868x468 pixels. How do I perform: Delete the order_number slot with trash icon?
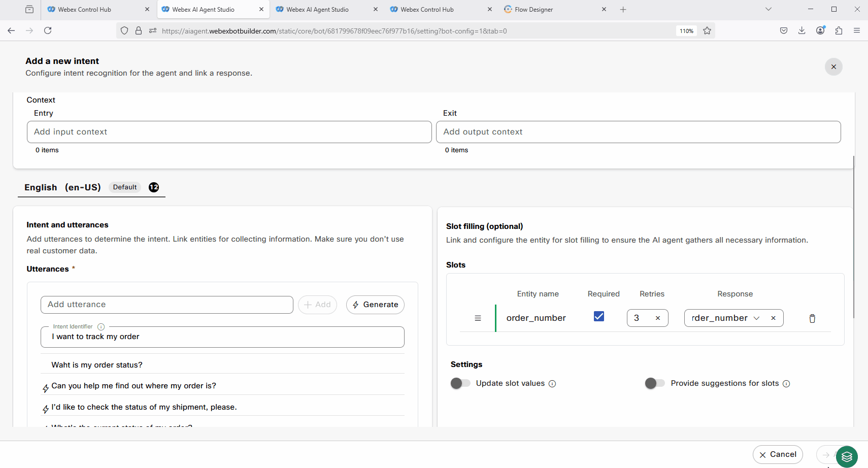coord(812,318)
